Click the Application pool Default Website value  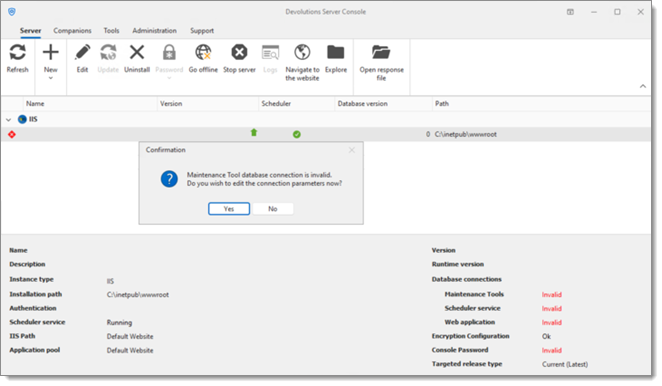pos(130,350)
